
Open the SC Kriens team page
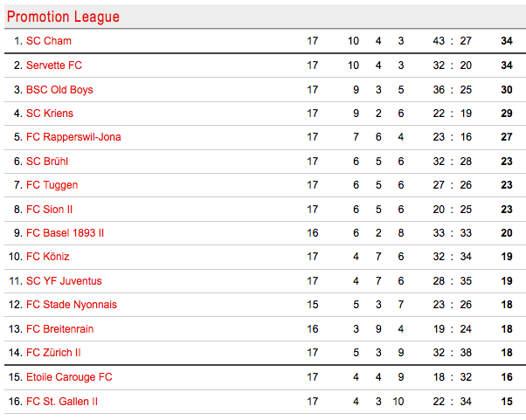50,114
